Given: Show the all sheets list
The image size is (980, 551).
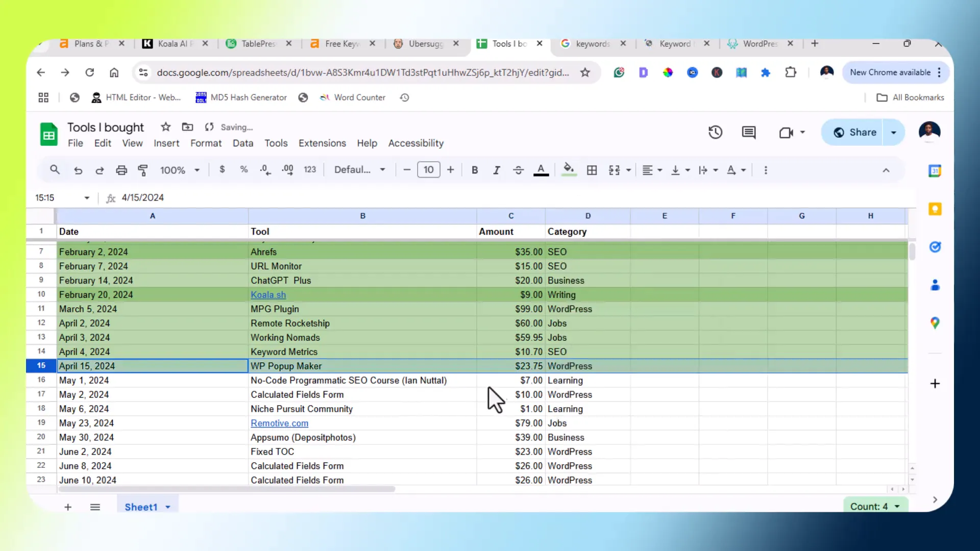Looking at the screenshot, I should pos(95,507).
